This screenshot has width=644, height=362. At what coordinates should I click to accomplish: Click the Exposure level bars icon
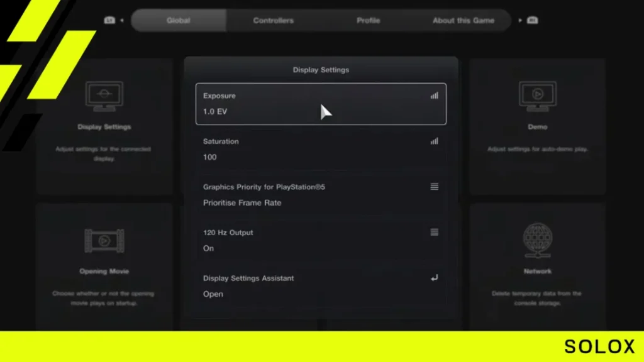(434, 96)
